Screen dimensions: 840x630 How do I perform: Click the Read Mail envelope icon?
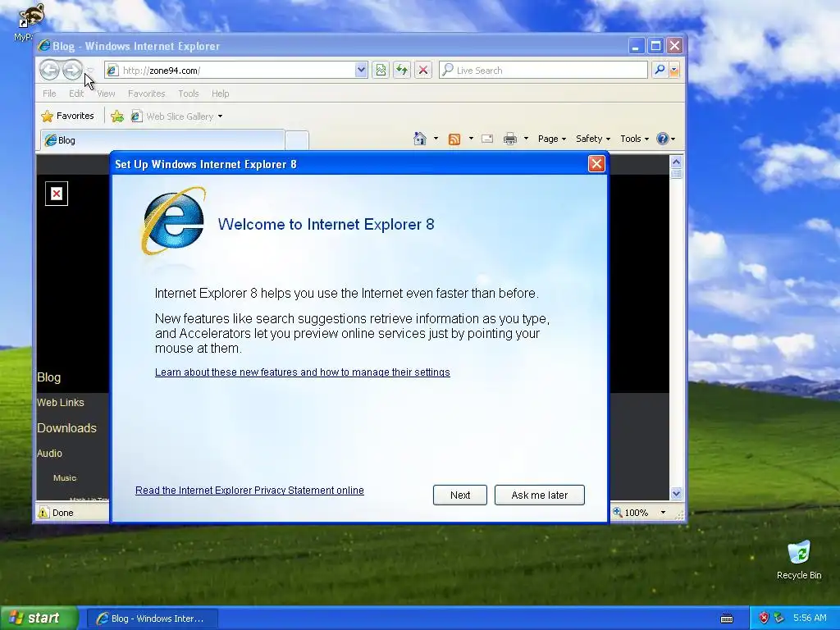tap(487, 139)
